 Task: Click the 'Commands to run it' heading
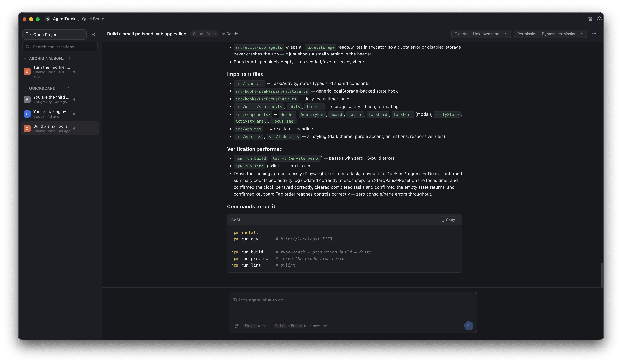pyautogui.click(x=251, y=206)
